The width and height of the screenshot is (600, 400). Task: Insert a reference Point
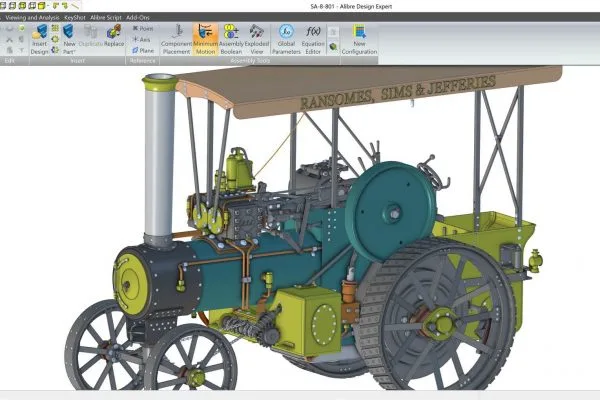(143, 29)
